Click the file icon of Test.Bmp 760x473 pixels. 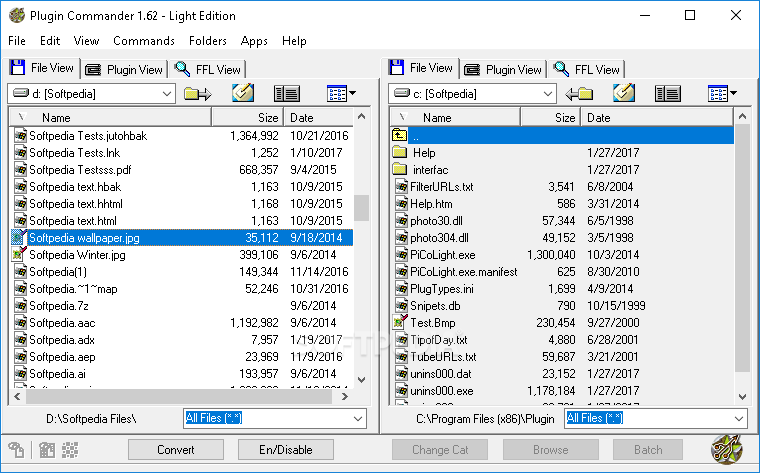400,322
